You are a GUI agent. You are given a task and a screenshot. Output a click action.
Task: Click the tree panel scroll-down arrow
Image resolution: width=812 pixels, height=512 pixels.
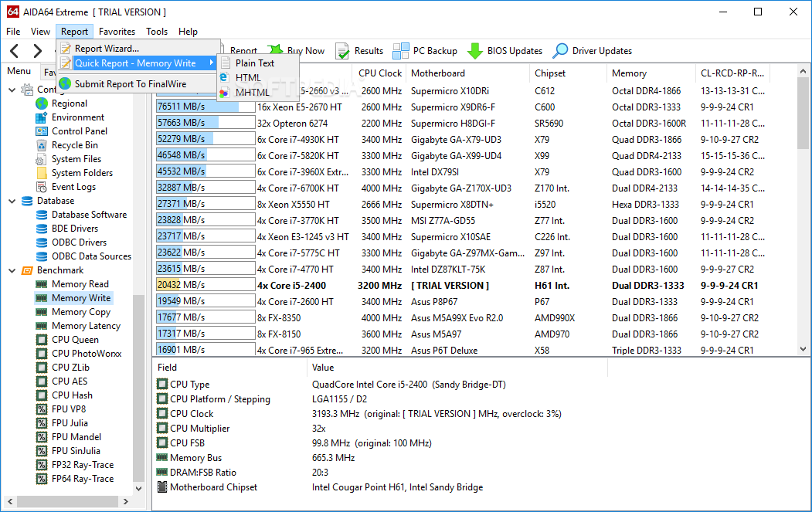(138, 488)
